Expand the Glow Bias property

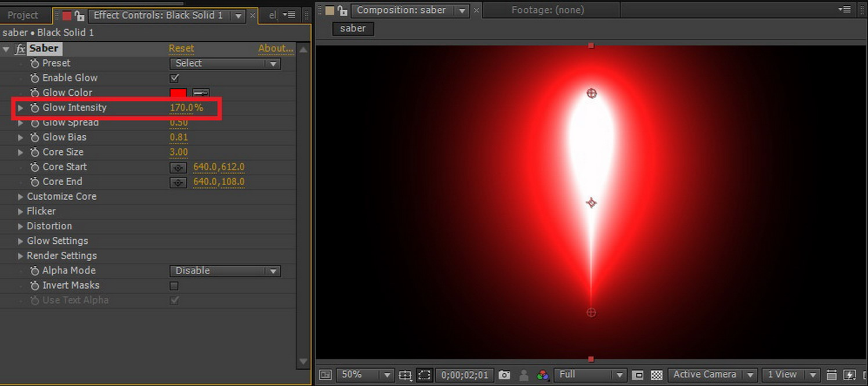tap(21, 138)
